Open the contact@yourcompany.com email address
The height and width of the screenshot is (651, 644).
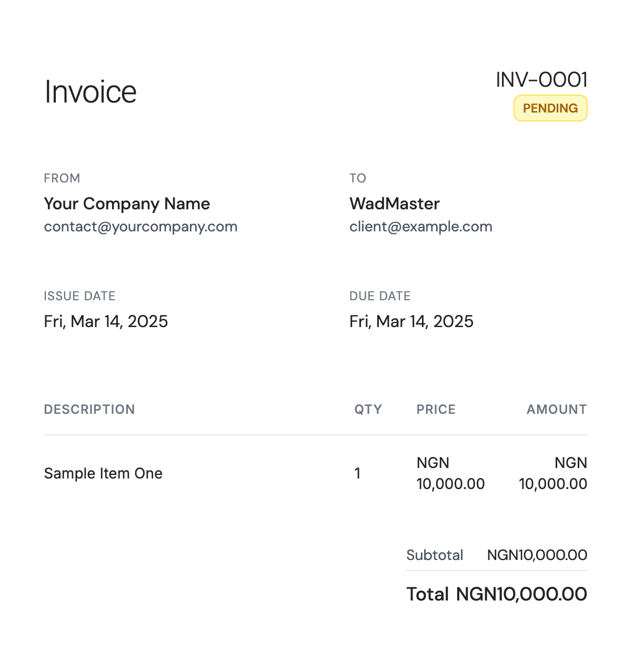(x=140, y=227)
